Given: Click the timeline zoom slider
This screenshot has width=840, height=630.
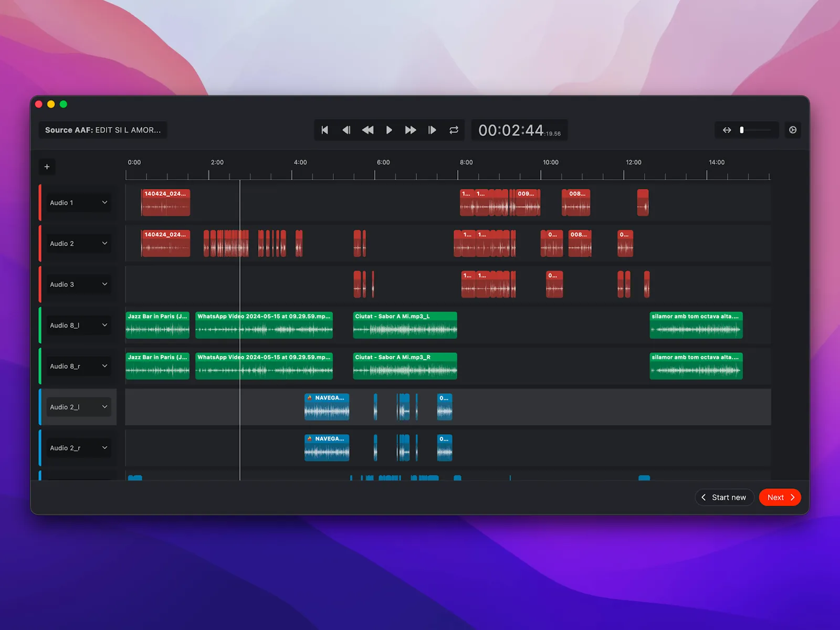Looking at the screenshot, I should (755, 130).
